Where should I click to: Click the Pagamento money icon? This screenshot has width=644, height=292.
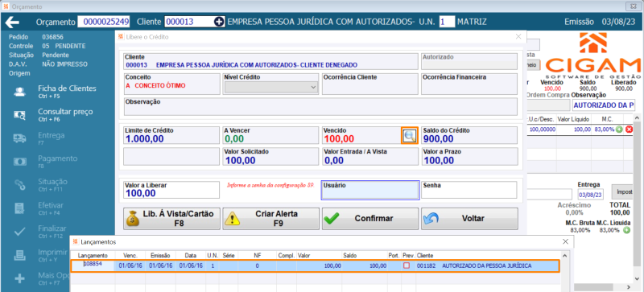pos(19,162)
